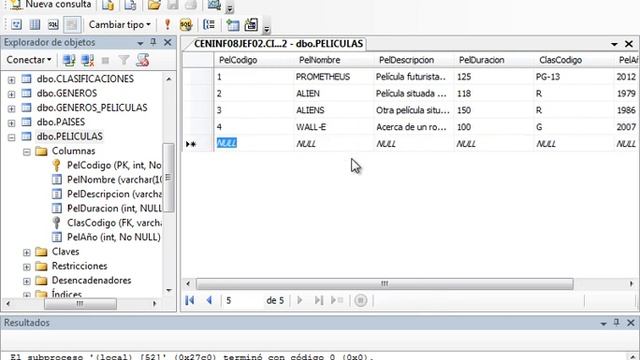640x360 pixels.
Task: Open the Cambiar tipo dropdown
Action: coord(120,24)
